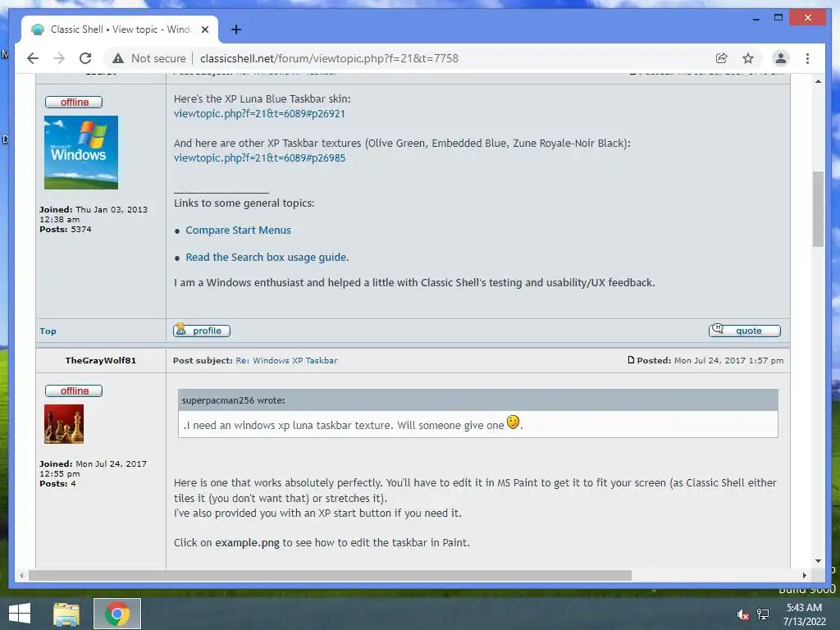Open a new tab with the plus button
Image resolution: width=840 pixels, height=630 pixels.
click(x=235, y=30)
